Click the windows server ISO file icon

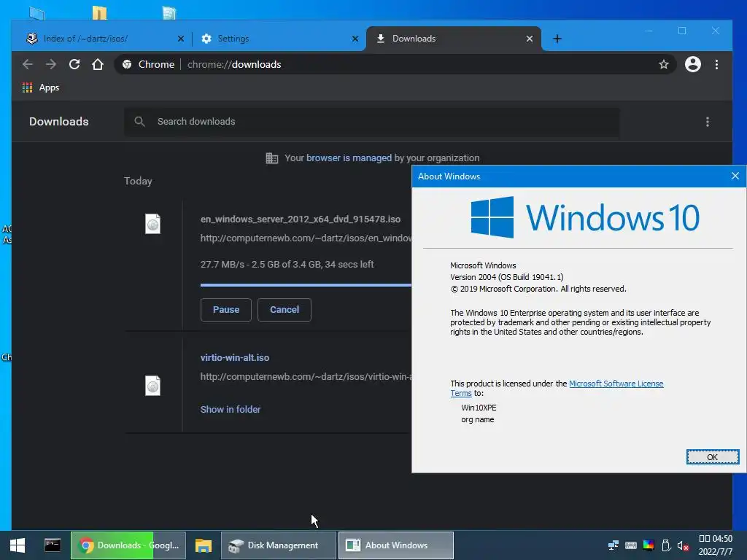(x=152, y=224)
